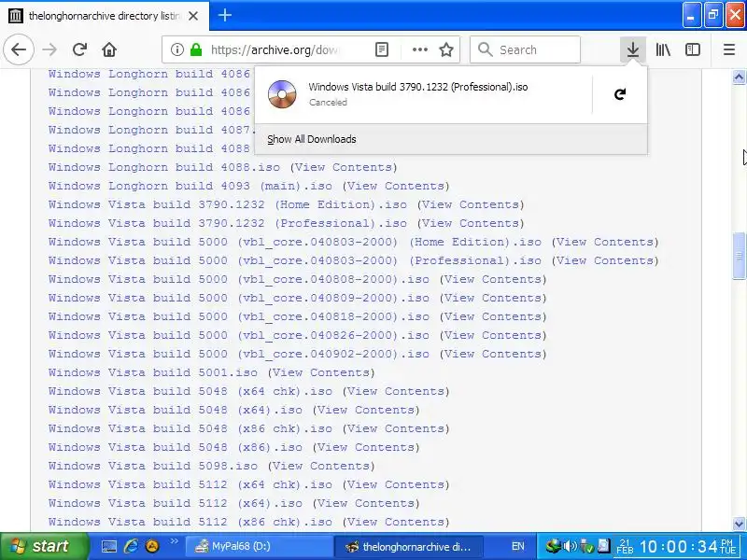
Task: Show sidebars toolbar button
Action: point(693,49)
